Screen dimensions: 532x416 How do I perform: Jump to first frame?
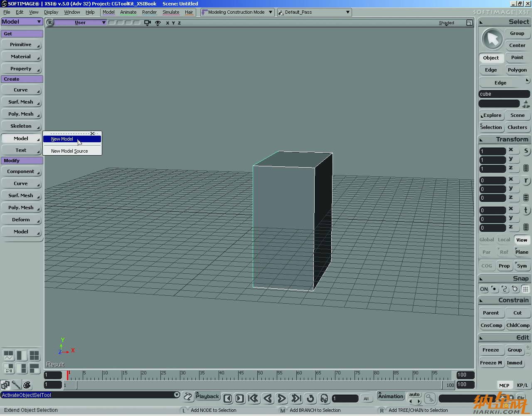click(x=253, y=399)
